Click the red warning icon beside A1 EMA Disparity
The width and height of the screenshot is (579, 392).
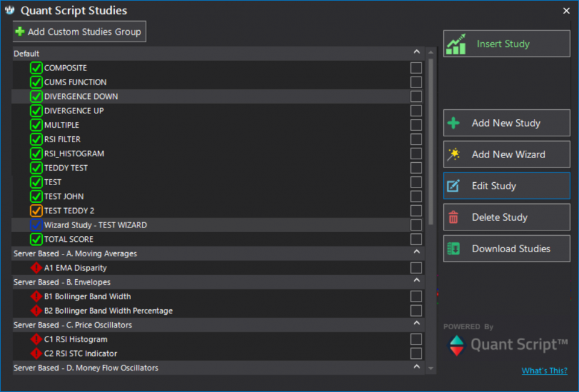(x=36, y=268)
